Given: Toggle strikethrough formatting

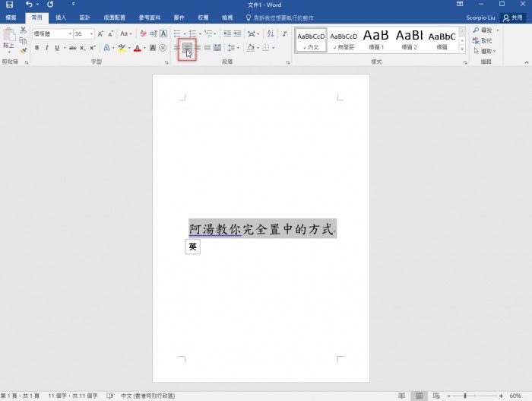Looking at the screenshot, I should [73, 48].
